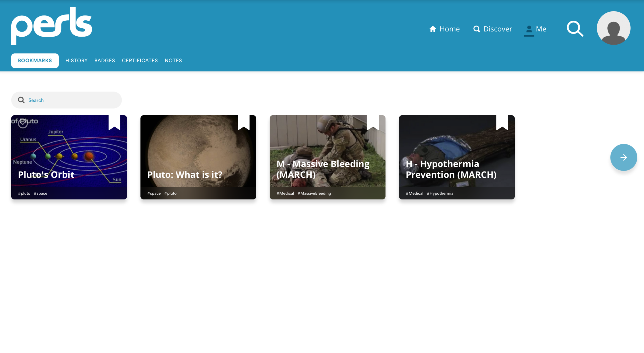644x353 pixels.
Task: Click #space tag on Pluto's Orbit card
Action: pos(40,193)
